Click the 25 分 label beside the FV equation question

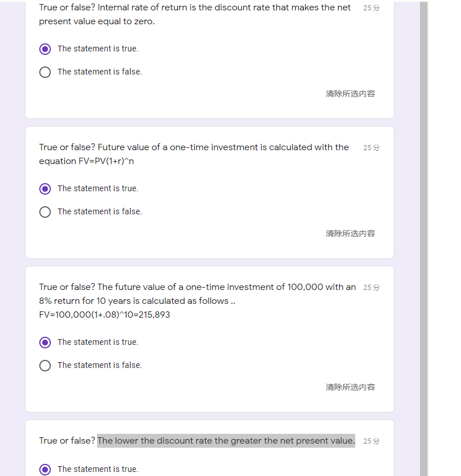click(x=371, y=148)
